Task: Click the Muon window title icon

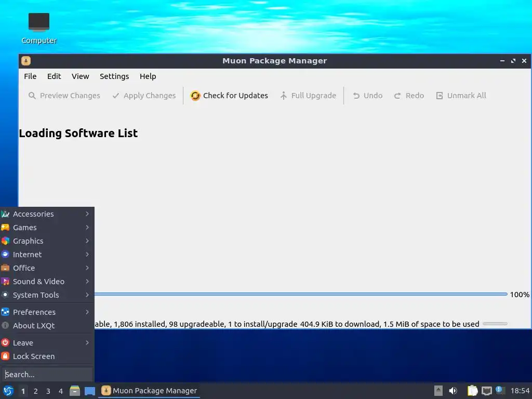Action: 26,61
